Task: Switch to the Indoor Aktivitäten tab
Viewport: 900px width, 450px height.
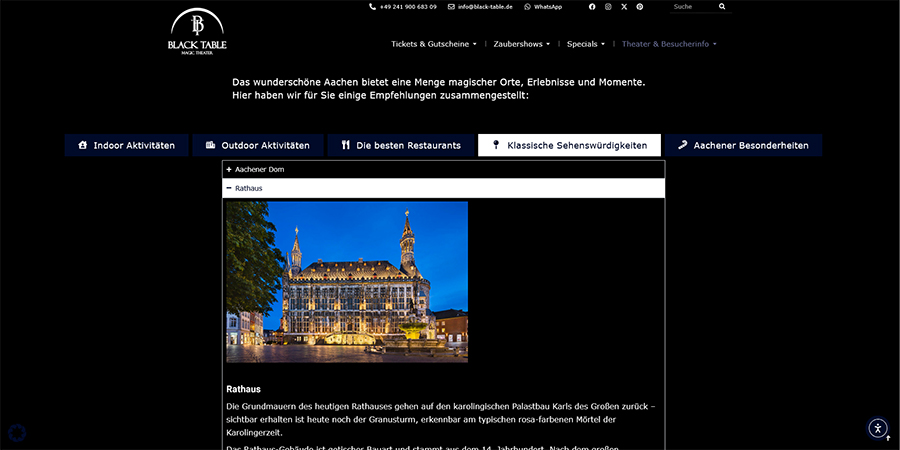Action: 126,145
